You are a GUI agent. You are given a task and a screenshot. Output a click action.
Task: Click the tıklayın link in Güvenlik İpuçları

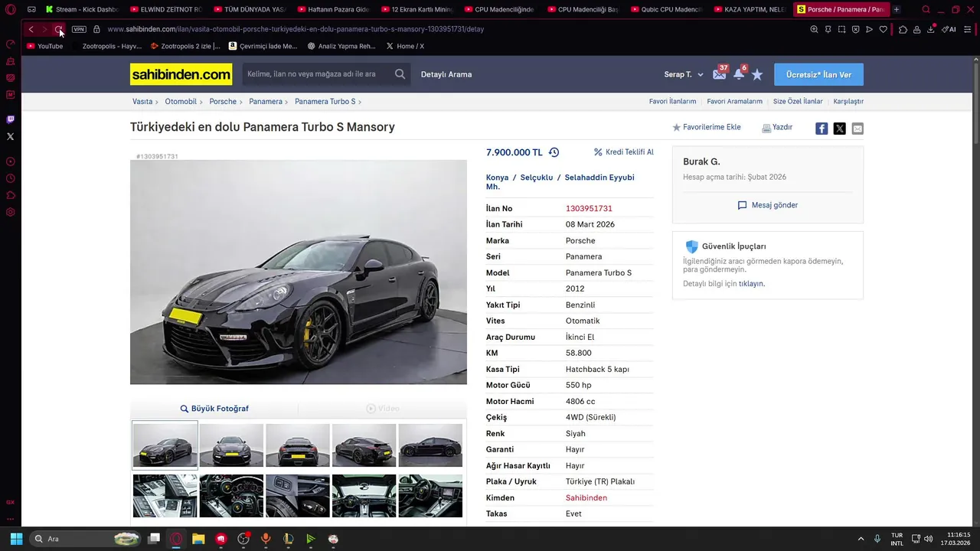(751, 283)
